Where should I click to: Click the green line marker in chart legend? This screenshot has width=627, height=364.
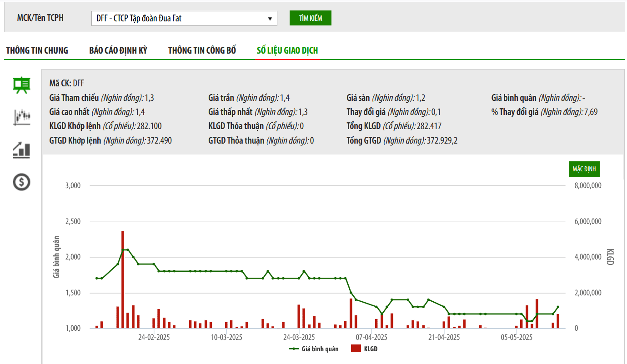[294, 349]
